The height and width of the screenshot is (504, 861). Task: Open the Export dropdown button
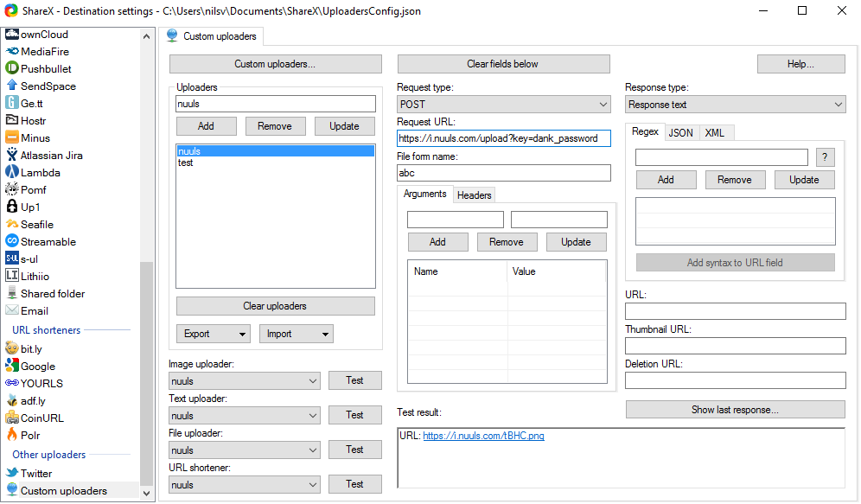coord(213,334)
